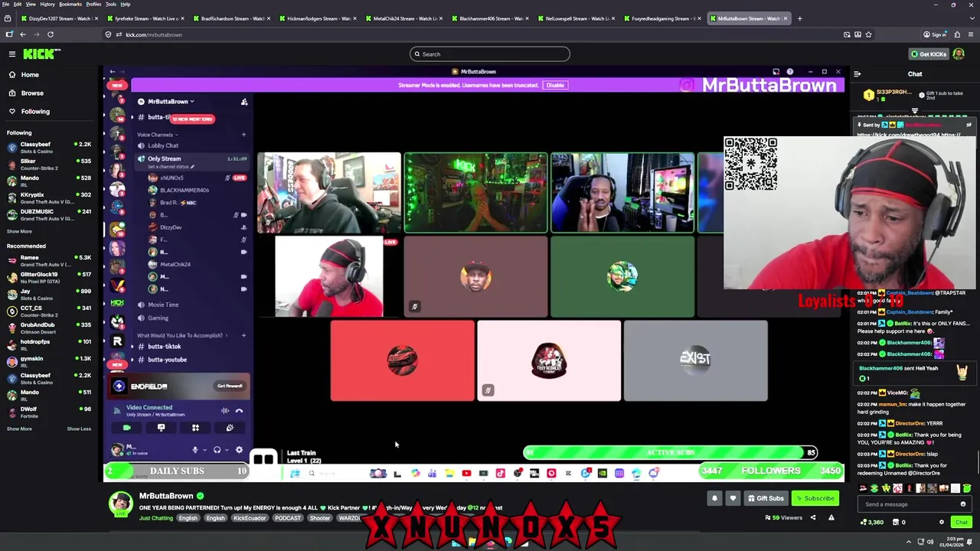Collapse Recommended list with Show Less
The width and height of the screenshot is (980, 551).
[x=79, y=429]
